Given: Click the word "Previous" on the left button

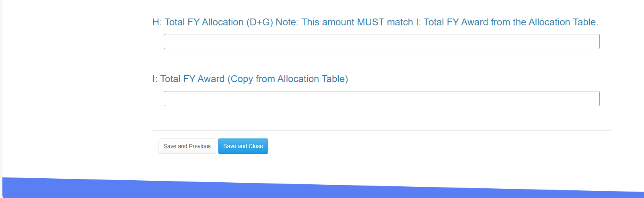Looking at the screenshot, I should 200,146.
